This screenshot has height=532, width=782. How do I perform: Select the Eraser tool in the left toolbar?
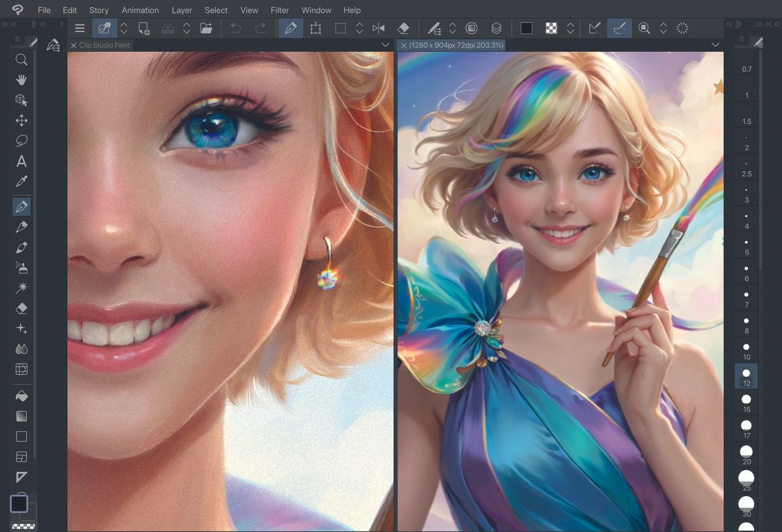[22, 307]
